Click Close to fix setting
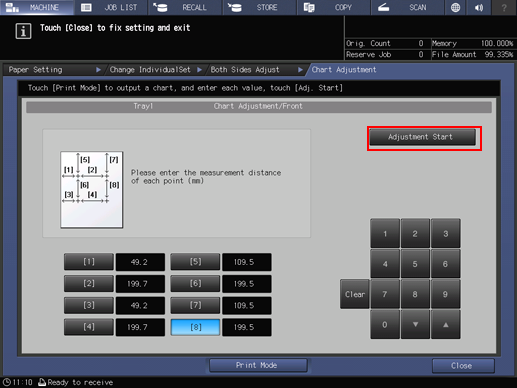517x388 pixels. pyautogui.click(x=463, y=366)
